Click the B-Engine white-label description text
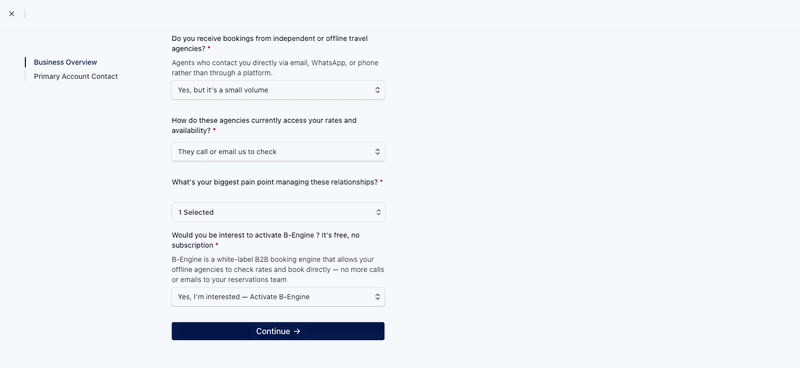 coord(278,269)
